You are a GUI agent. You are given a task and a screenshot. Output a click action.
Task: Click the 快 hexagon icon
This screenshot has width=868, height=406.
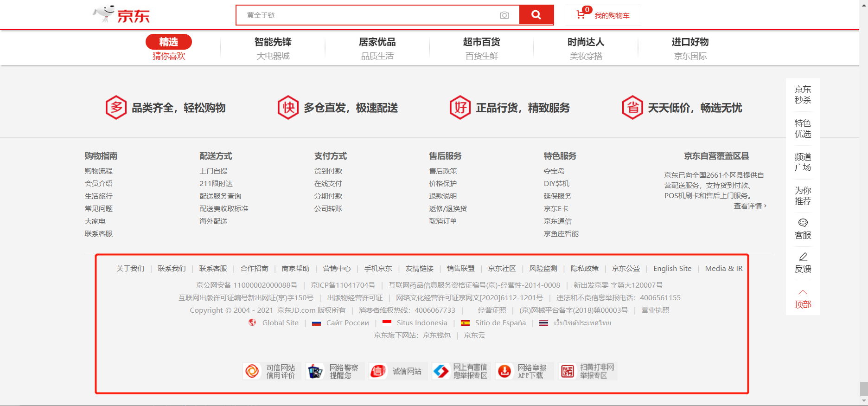click(288, 108)
